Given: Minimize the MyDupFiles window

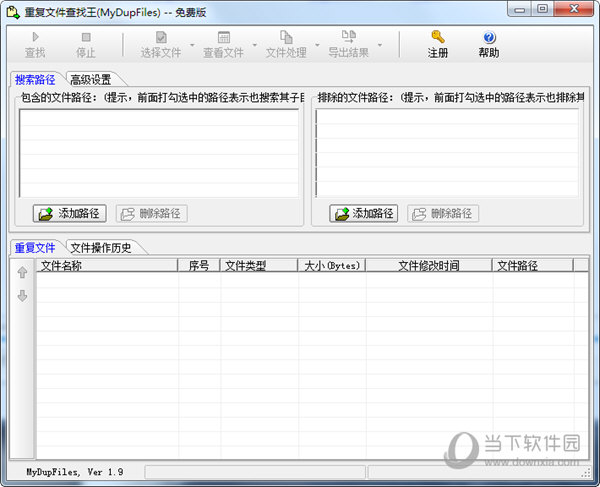Looking at the screenshot, I should [519, 9].
